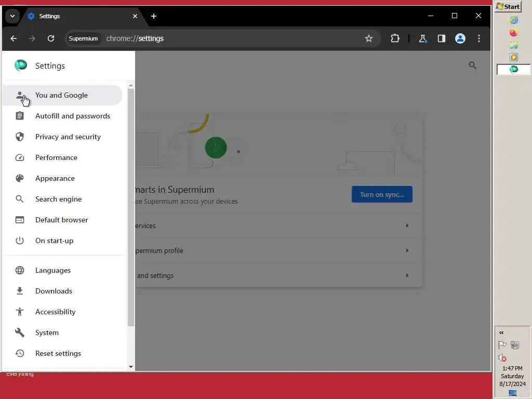
Task: Bookmark this page with star icon
Action: [369, 38]
